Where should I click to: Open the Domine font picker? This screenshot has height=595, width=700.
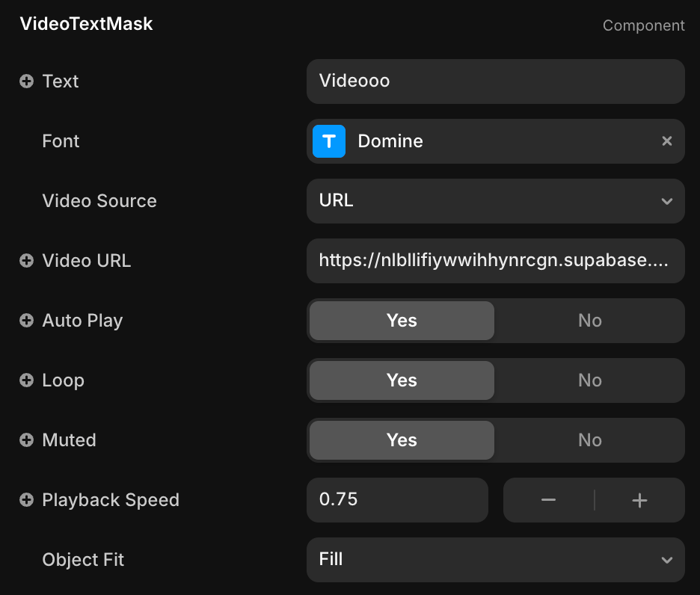click(x=479, y=141)
